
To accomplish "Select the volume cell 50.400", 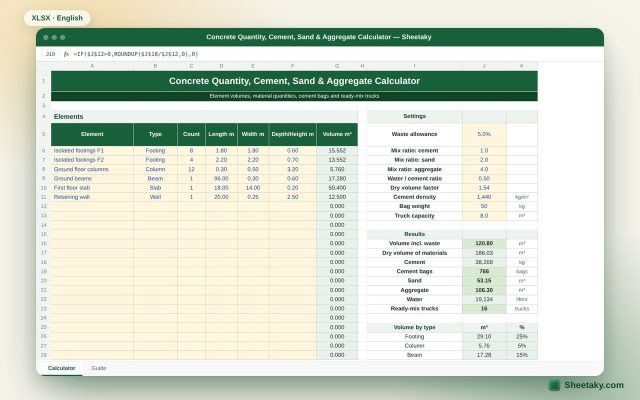I will coord(337,188).
